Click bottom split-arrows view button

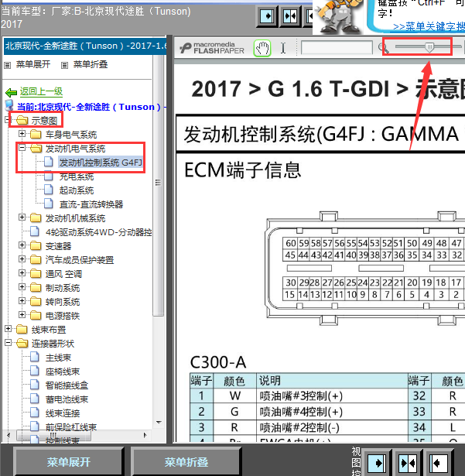click(407, 463)
